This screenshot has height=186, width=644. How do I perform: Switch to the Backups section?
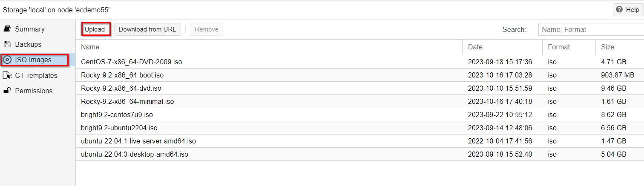28,44
